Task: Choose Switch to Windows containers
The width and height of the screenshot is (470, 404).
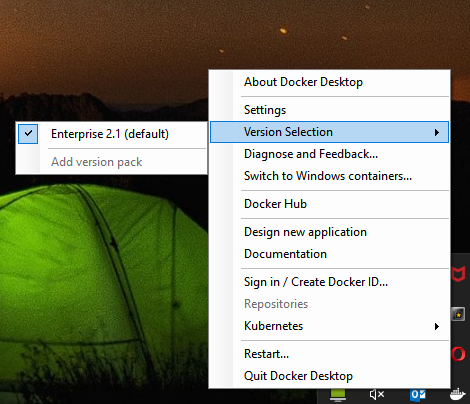Action: (x=329, y=176)
